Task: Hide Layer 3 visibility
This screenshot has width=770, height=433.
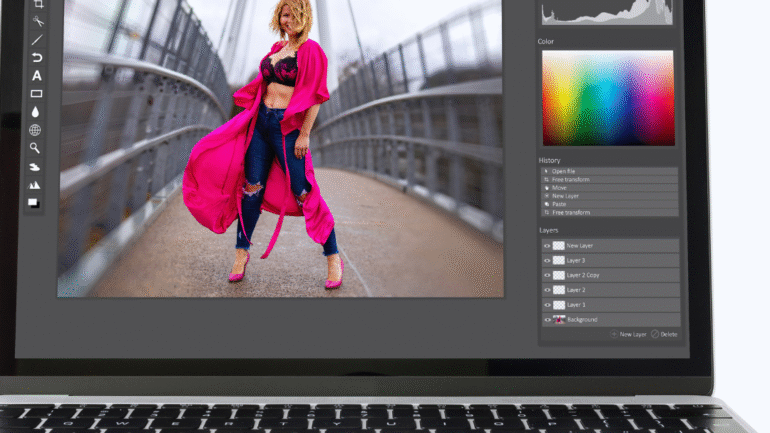Action: [x=547, y=260]
